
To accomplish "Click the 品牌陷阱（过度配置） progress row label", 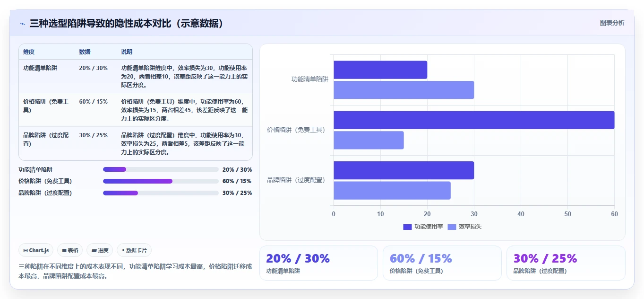I will click(45, 193).
